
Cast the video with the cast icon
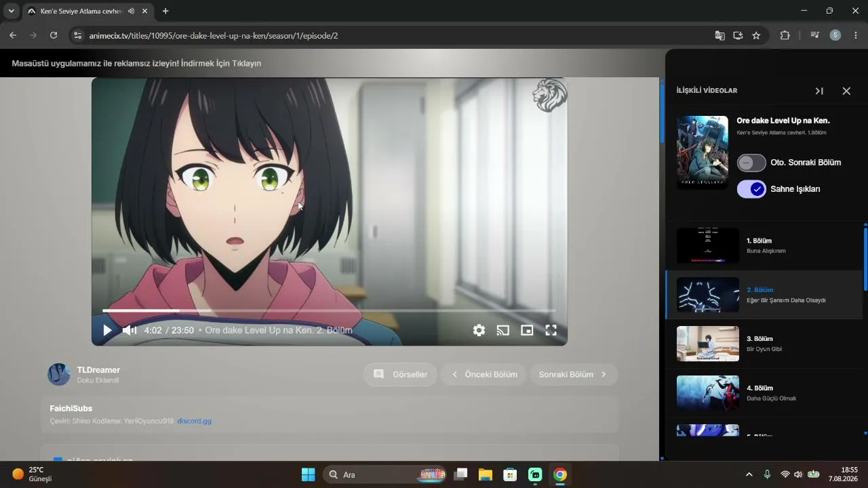(x=502, y=330)
